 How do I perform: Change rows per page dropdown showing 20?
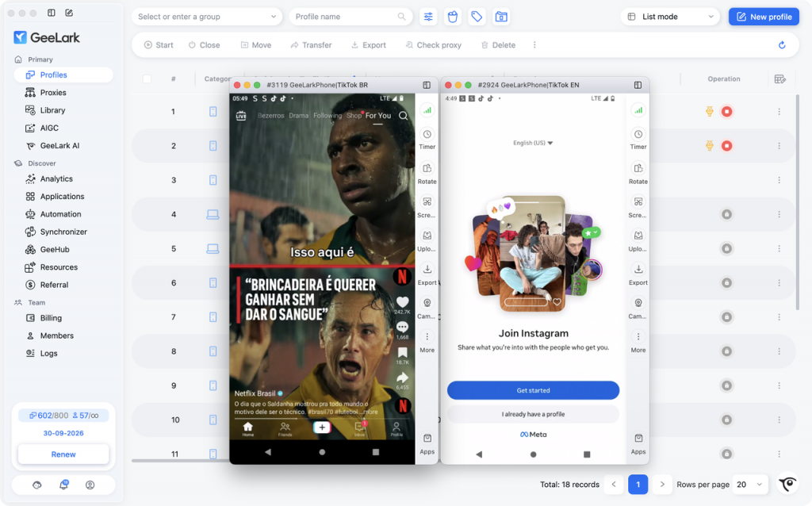(749, 485)
